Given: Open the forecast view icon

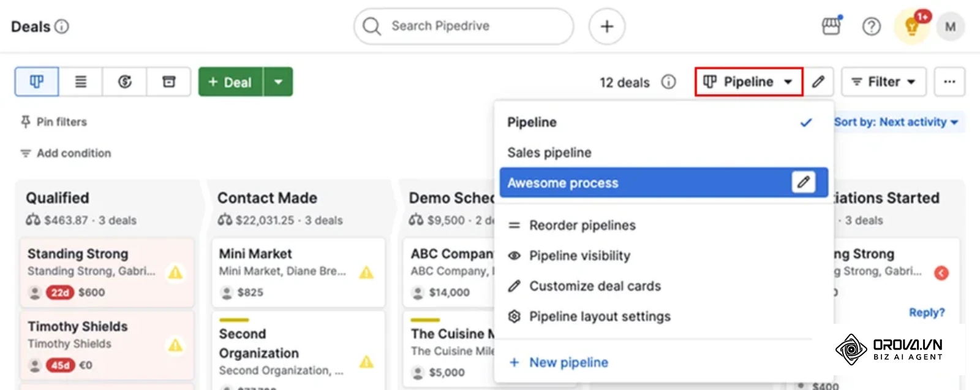Looking at the screenshot, I should point(125,82).
